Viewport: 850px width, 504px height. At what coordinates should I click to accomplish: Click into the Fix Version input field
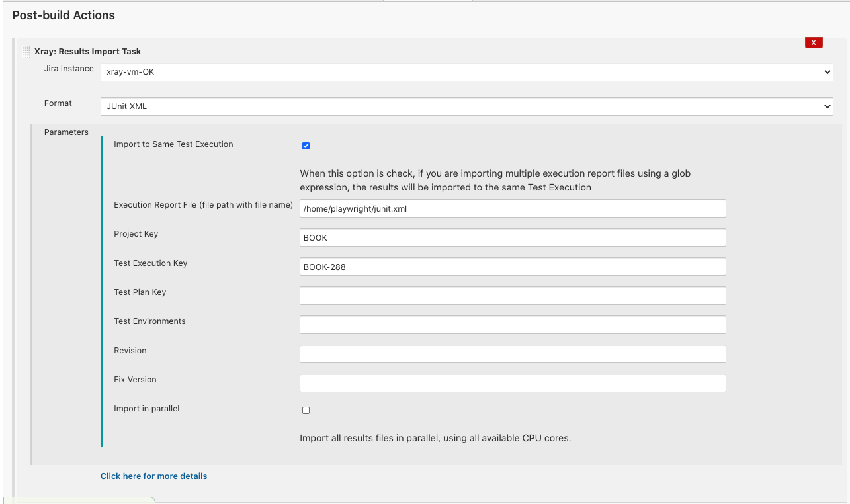(x=513, y=383)
